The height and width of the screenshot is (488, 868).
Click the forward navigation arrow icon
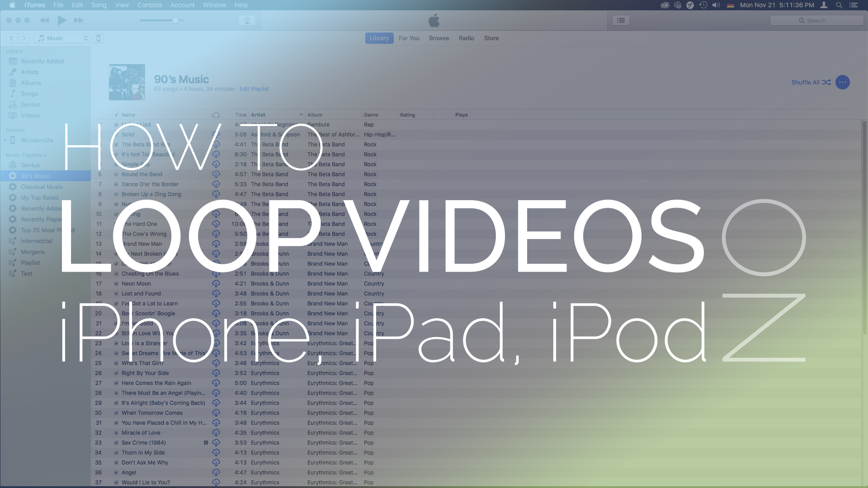[24, 38]
